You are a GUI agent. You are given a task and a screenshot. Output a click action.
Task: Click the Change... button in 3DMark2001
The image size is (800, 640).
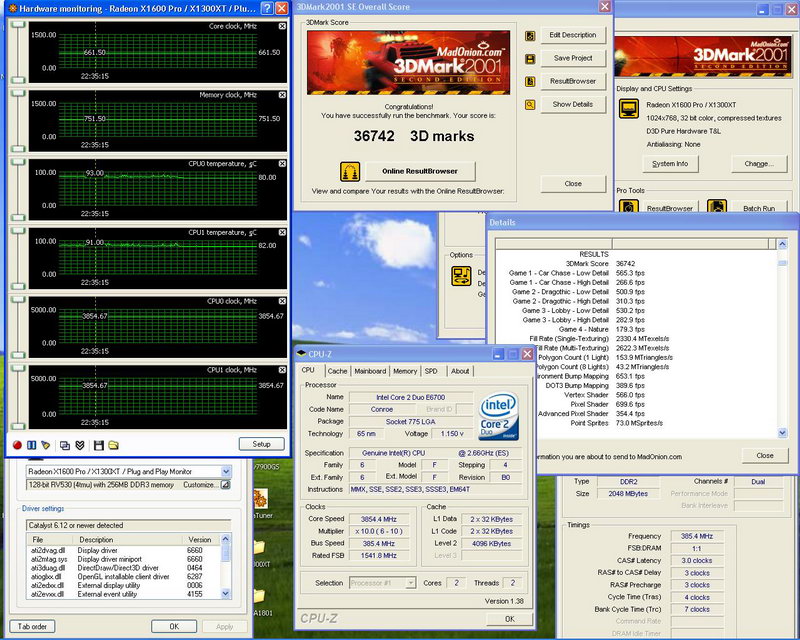[759, 164]
